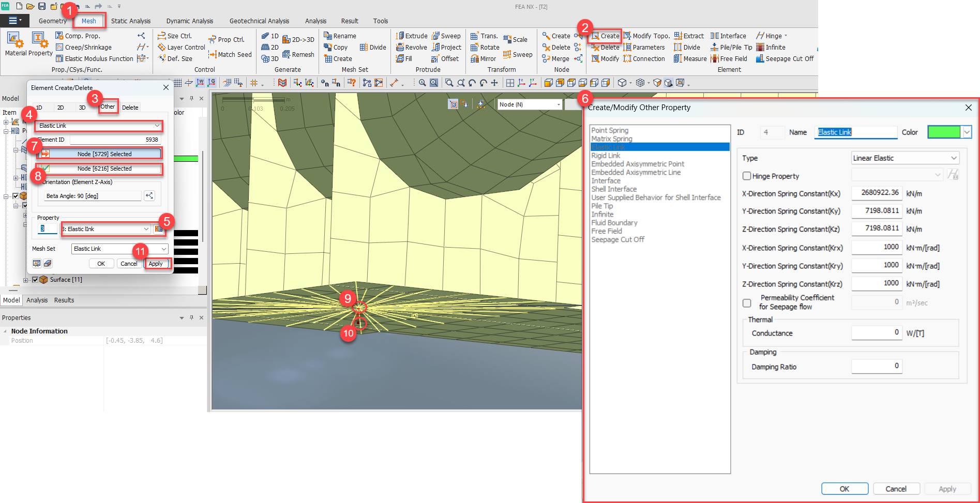Click OK in Create/Modify Other Property dialog
The width and height of the screenshot is (980, 503).
[844, 489]
